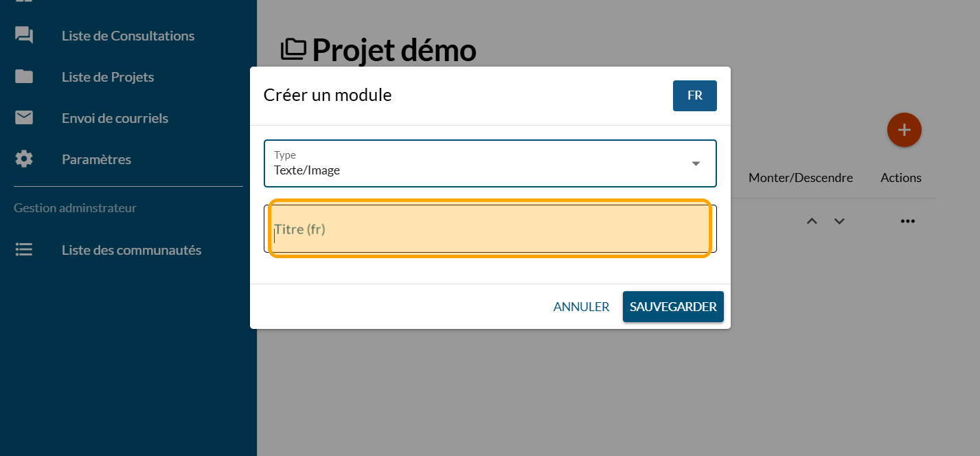The width and height of the screenshot is (980, 456).
Task: Click the chat bubbles icon for Consultations
Action: click(24, 36)
